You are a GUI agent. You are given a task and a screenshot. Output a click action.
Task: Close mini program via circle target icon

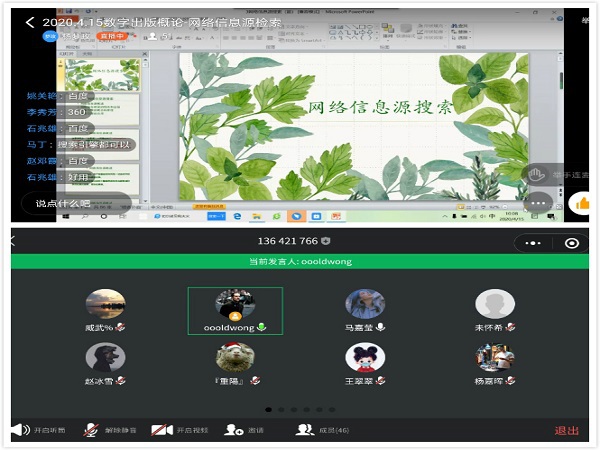click(x=571, y=243)
